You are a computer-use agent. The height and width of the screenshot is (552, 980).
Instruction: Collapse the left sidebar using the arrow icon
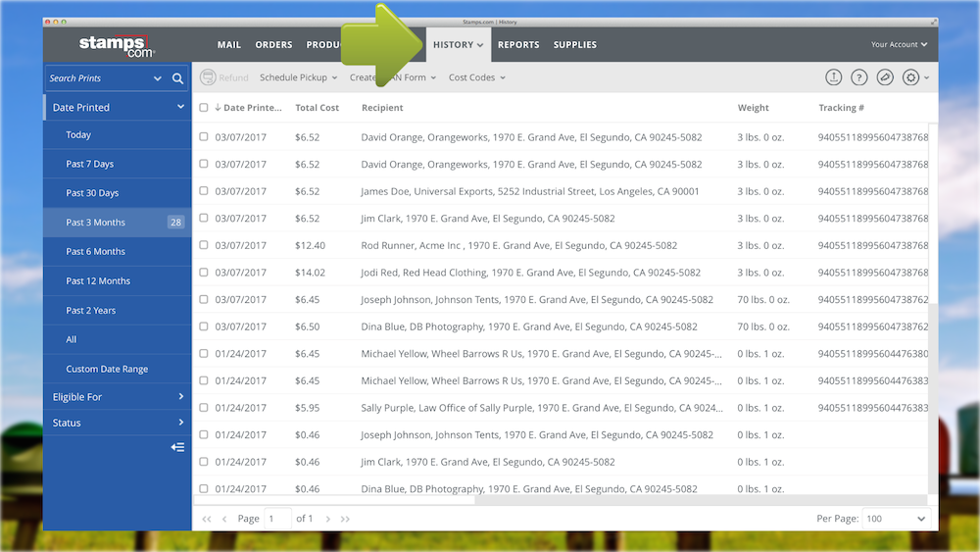177,447
